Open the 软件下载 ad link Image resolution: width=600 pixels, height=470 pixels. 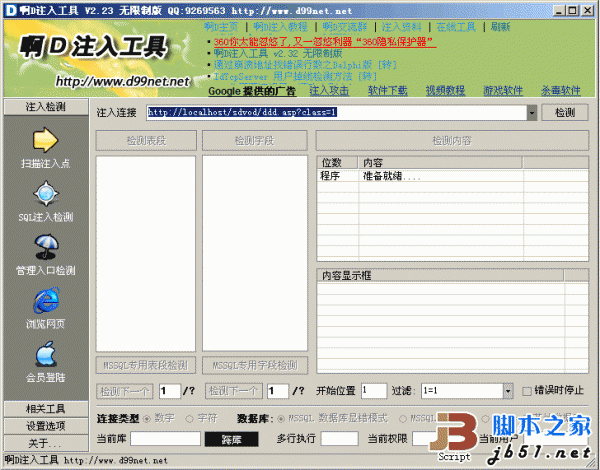tap(388, 91)
